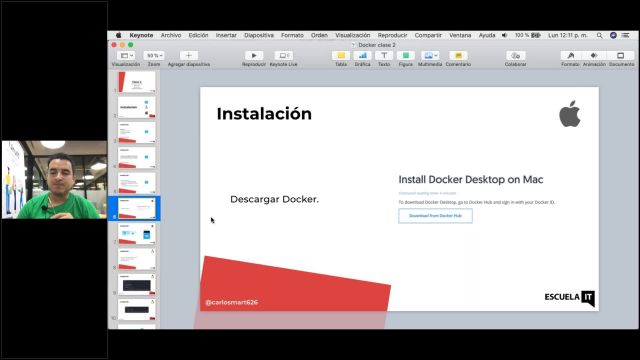Insert a text box with Texto icon

coord(384,56)
